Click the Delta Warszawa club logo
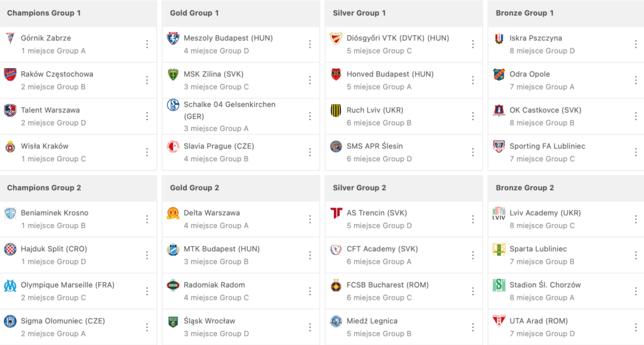The width and height of the screenshot is (644, 345). click(x=173, y=213)
